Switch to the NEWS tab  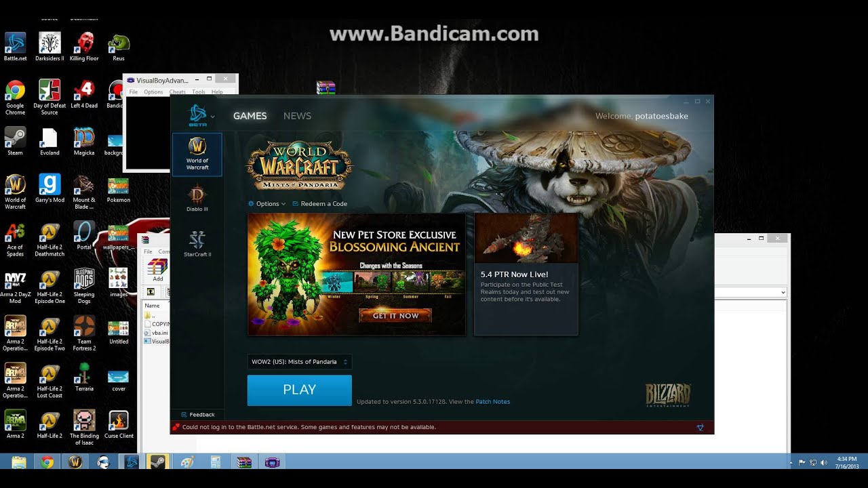(297, 116)
